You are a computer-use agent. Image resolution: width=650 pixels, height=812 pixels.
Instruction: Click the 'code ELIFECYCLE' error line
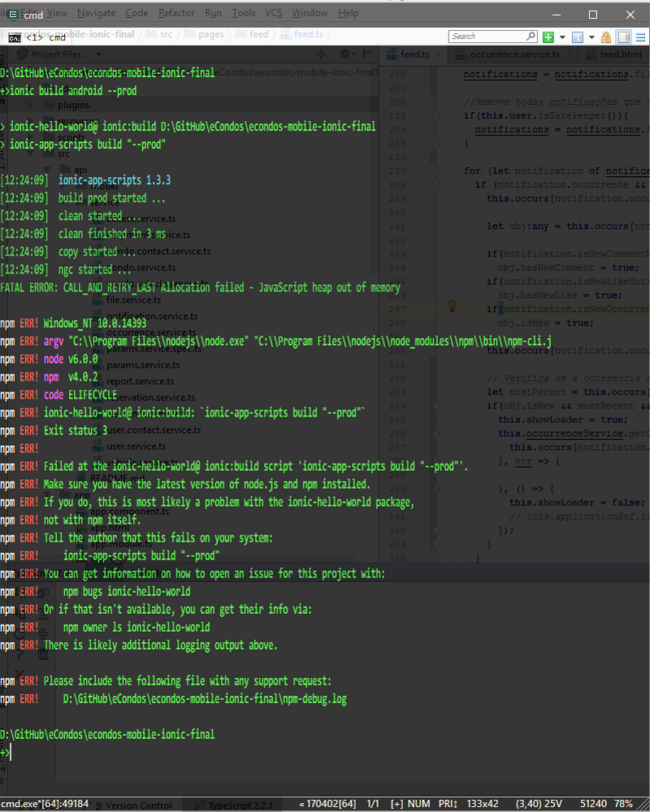point(58,395)
